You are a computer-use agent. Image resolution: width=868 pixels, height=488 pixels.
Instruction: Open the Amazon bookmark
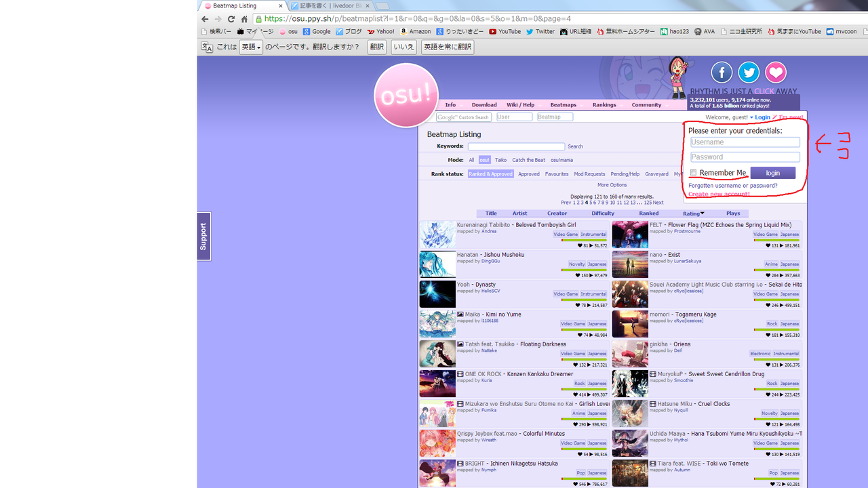[415, 31]
